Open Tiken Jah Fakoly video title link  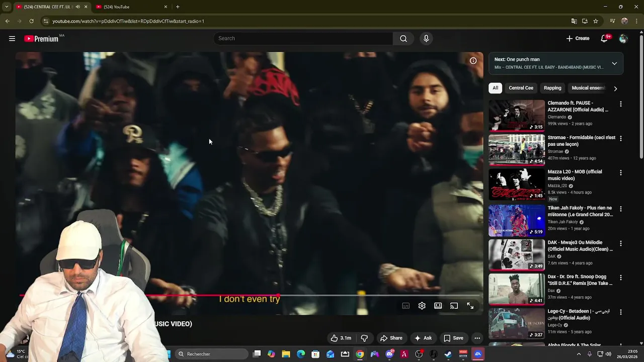[580, 211]
